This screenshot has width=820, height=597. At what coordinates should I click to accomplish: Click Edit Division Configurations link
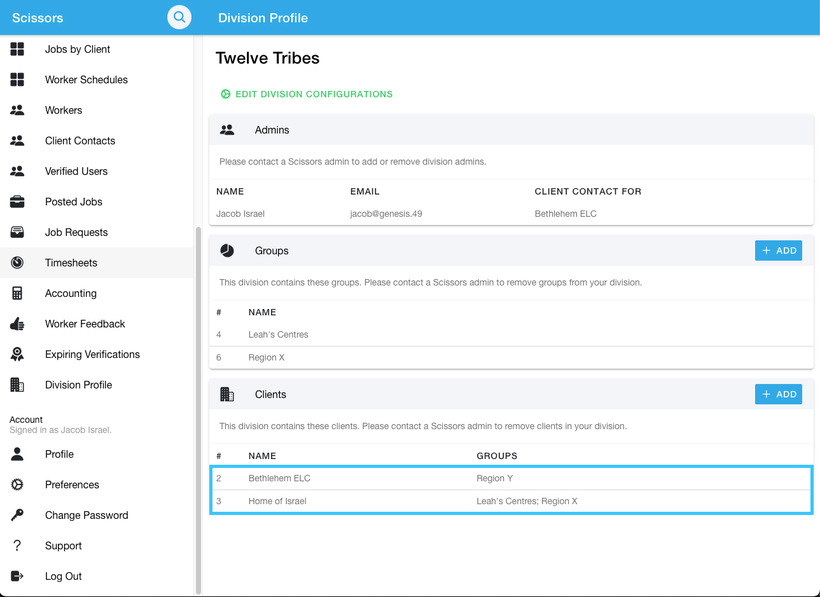click(x=306, y=94)
